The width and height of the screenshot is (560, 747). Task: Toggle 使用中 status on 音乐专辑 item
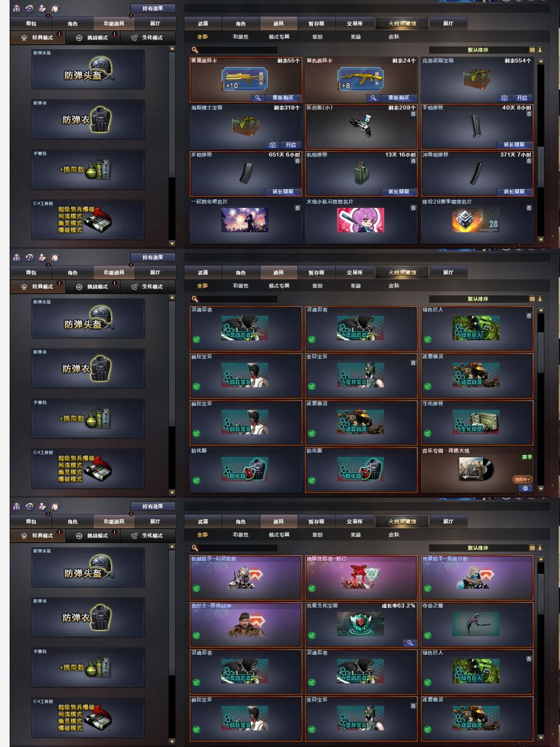(x=523, y=480)
